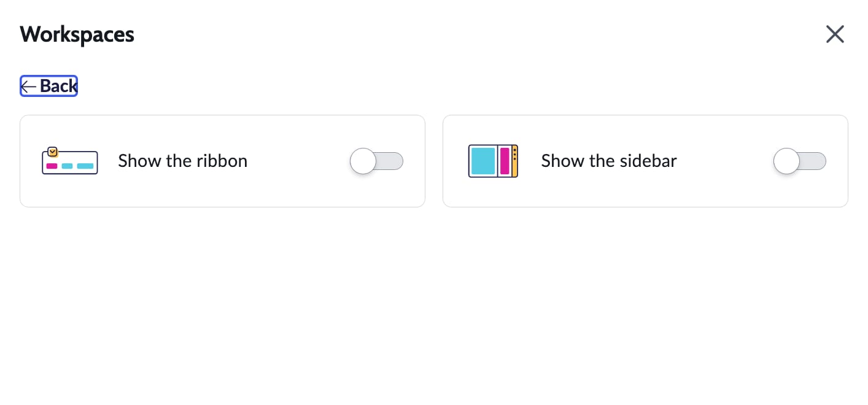Click the Show the sidebar label text
The image size is (868, 405).
click(x=608, y=161)
